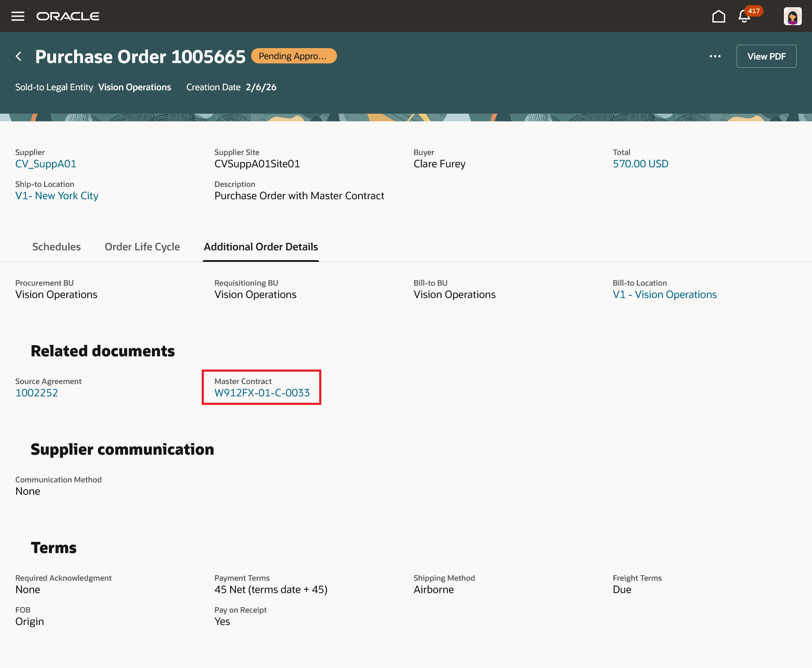Screen dimensions: 812x668
Task: Open master contract W912FX-01-C-0033
Action: pyautogui.click(x=262, y=393)
